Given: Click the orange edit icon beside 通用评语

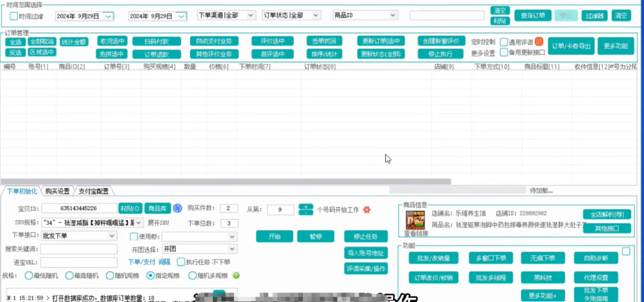Looking at the screenshot, I should pyautogui.click(x=539, y=42).
